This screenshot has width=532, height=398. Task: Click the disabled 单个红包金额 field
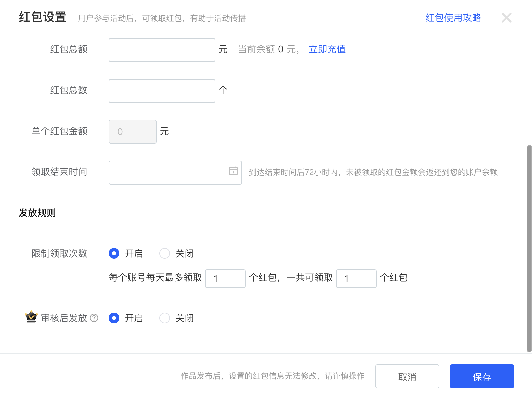[132, 132]
